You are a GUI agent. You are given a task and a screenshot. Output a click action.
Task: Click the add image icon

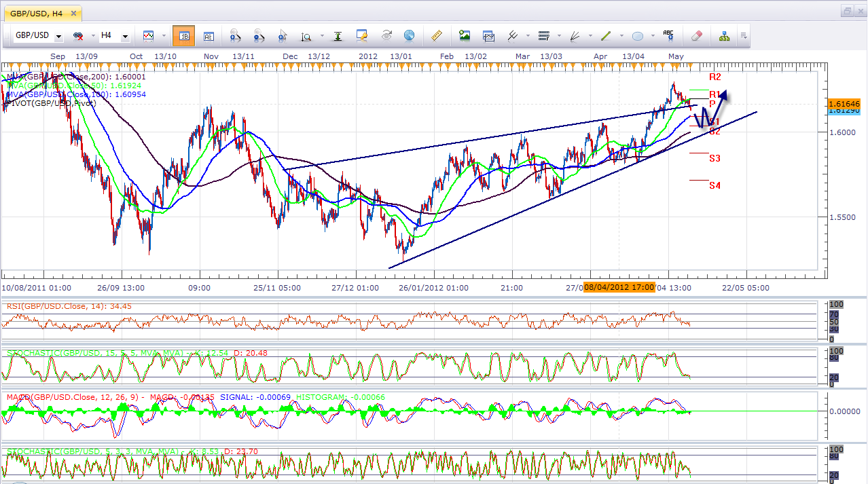pos(465,35)
